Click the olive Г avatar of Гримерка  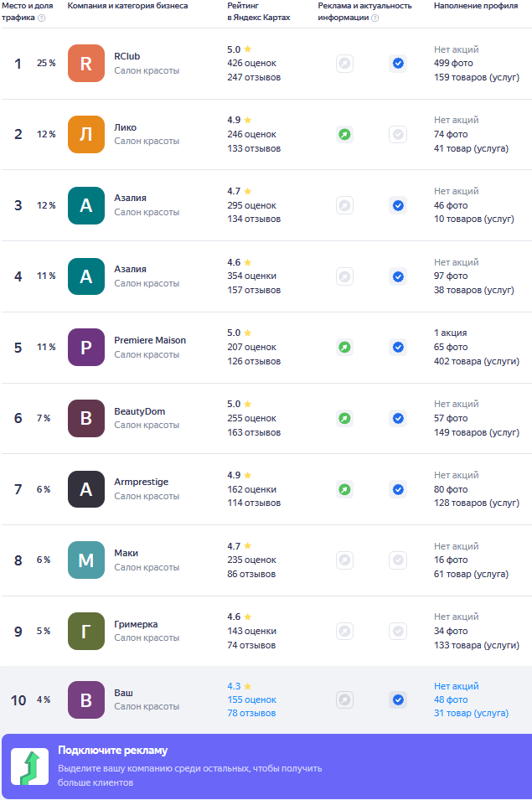[86, 631]
